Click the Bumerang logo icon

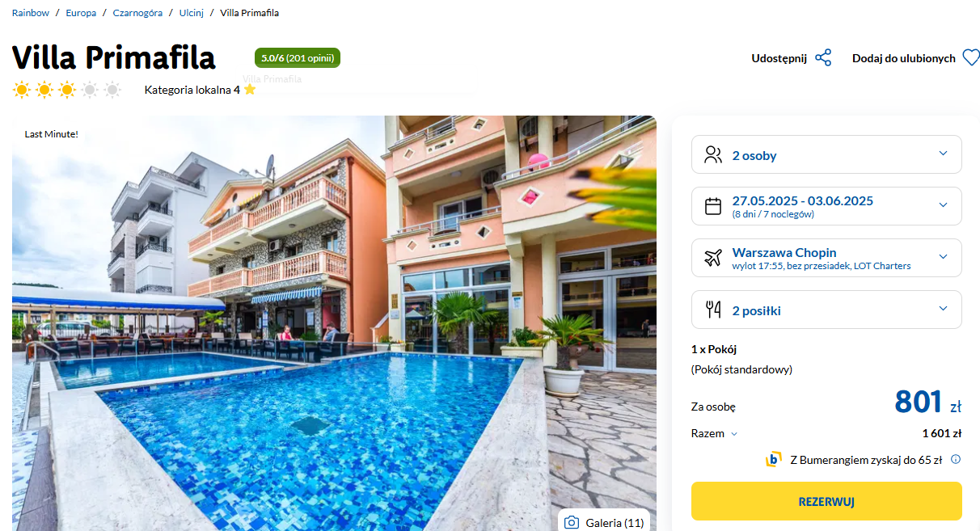[x=774, y=460]
